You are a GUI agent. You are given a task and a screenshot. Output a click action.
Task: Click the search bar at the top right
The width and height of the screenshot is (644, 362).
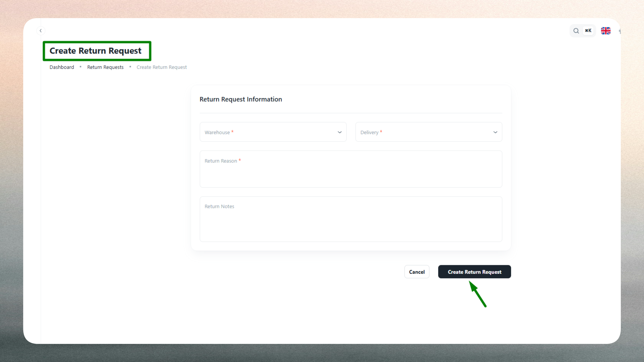pyautogui.click(x=582, y=31)
